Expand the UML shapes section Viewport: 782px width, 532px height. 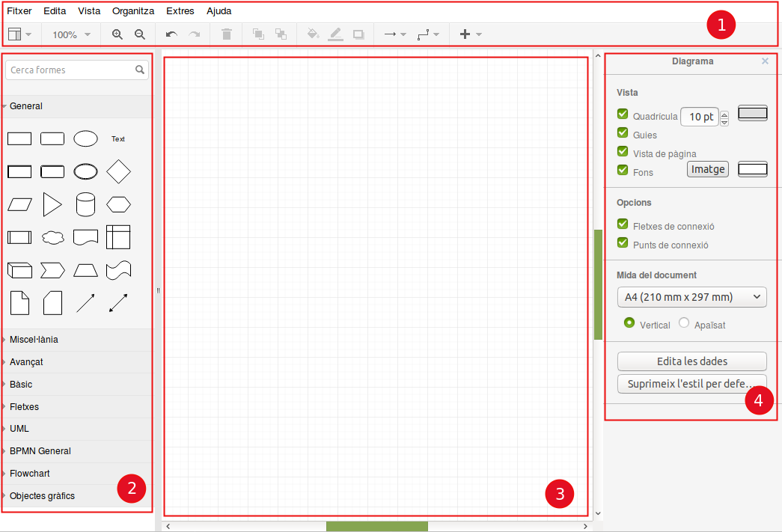19,429
